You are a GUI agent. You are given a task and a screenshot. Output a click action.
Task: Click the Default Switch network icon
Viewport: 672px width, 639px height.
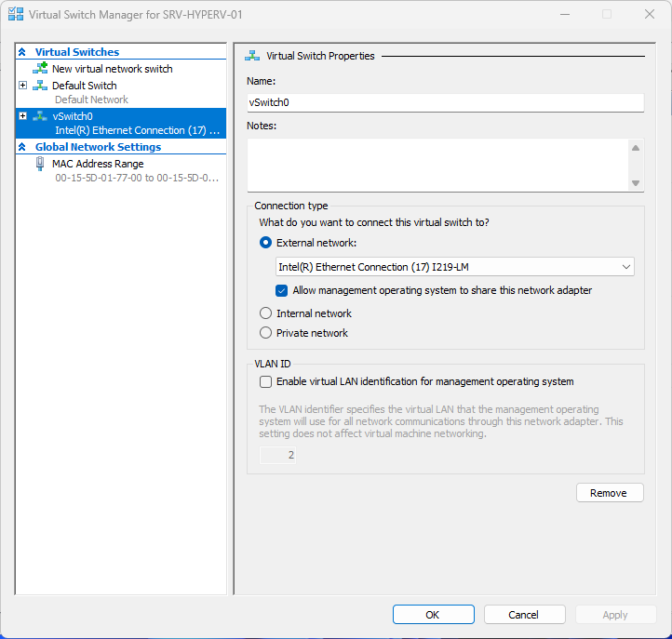point(40,86)
